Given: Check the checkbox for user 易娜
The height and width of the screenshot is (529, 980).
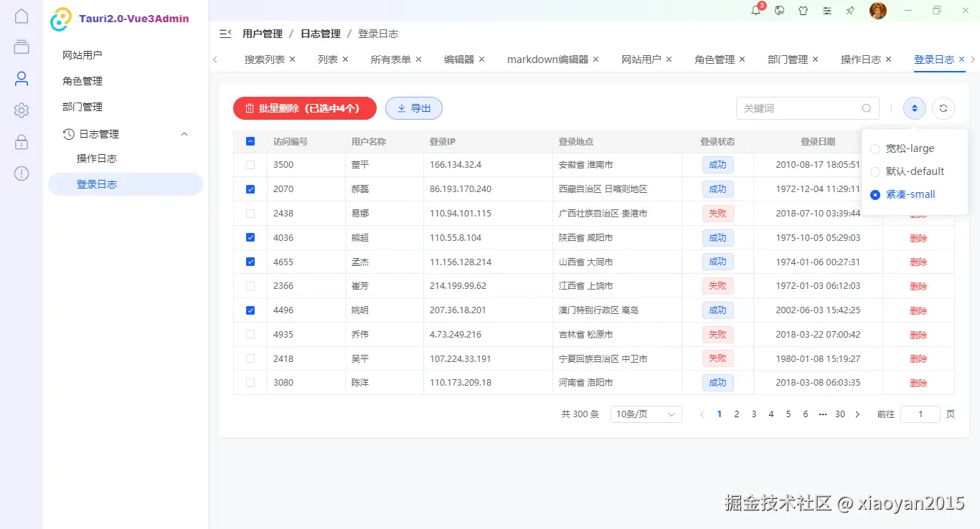Looking at the screenshot, I should point(250,213).
